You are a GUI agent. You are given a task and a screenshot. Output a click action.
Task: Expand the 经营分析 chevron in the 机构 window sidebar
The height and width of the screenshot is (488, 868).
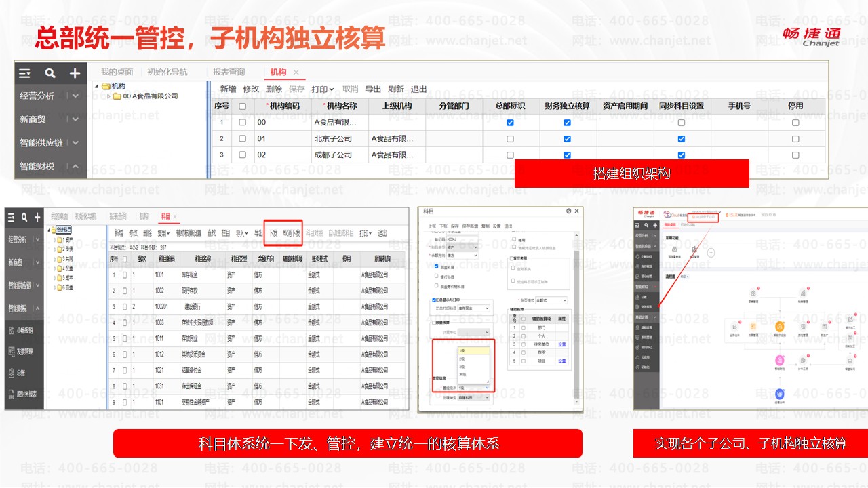click(75, 96)
